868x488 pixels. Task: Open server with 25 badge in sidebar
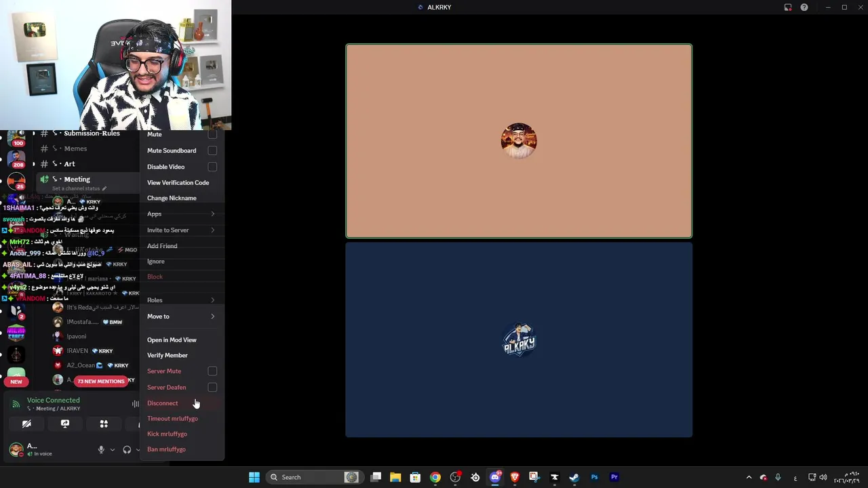[17, 182]
